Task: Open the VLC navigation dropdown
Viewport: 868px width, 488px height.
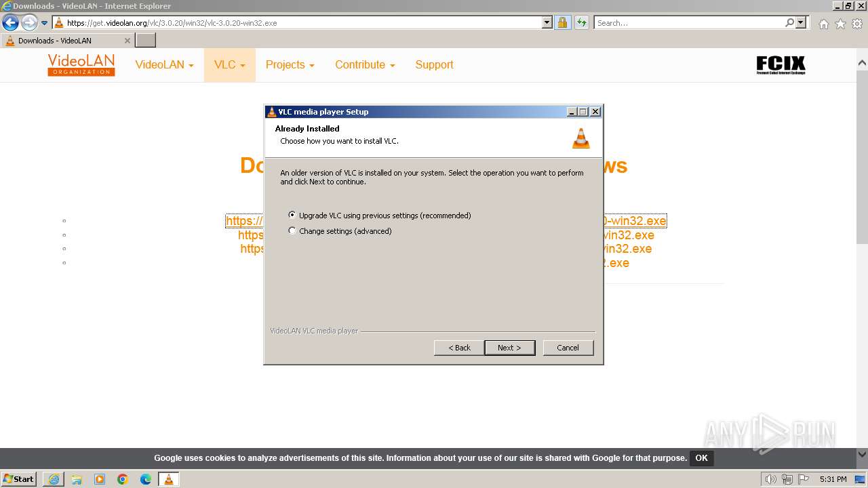Action: 230,65
